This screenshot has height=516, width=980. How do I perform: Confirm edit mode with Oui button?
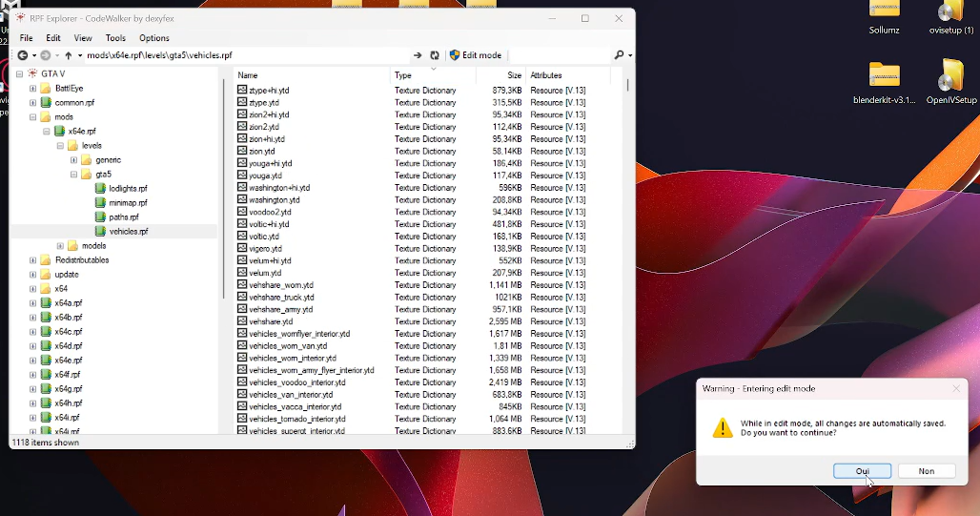(862, 471)
